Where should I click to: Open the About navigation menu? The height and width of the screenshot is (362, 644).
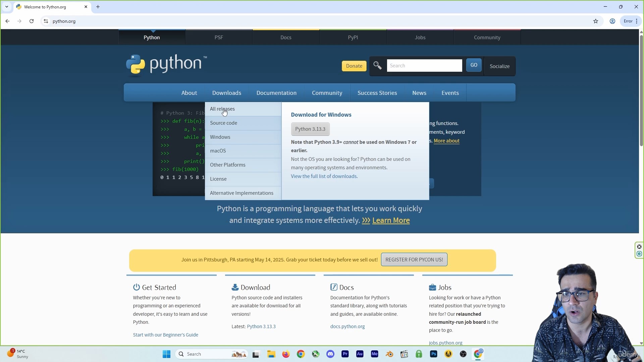point(189,93)
